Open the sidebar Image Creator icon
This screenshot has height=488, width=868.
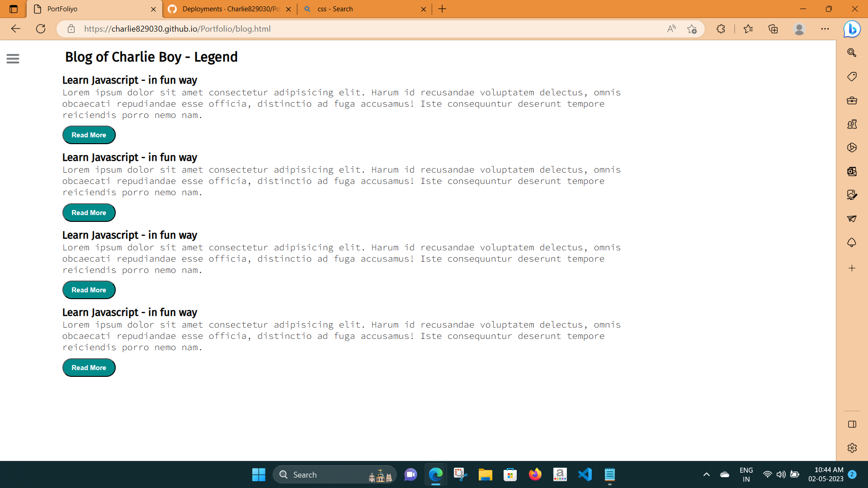point(852,195)
